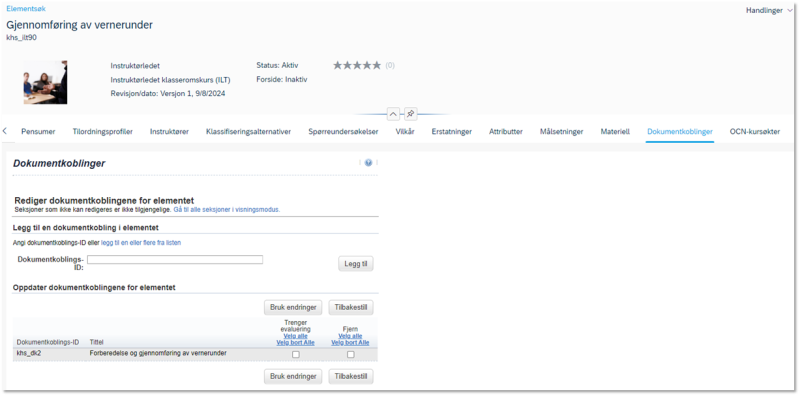Check Trenger evaluering box for khs_dk2
The image size is (800, 396).
click(296, 355)
